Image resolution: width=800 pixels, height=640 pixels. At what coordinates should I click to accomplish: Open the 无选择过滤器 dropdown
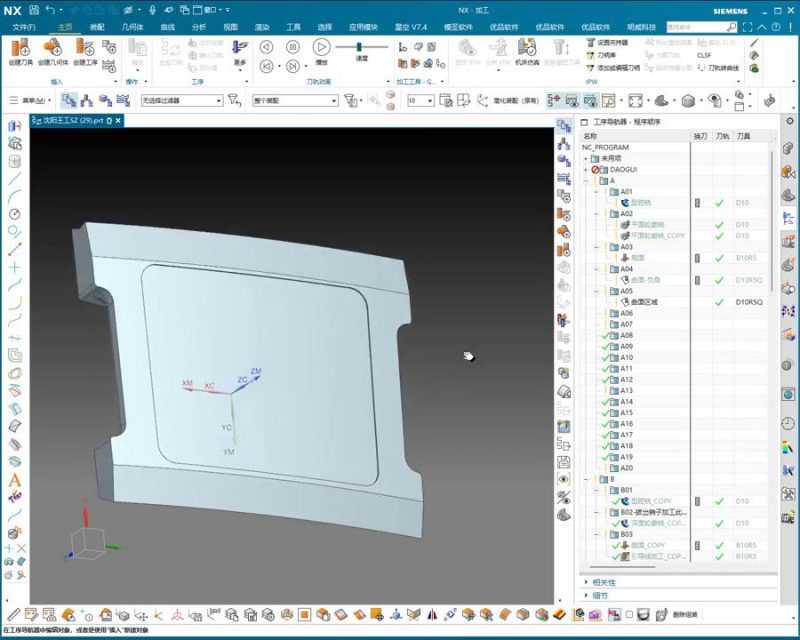pyautogui.click(x=218, y=100)
